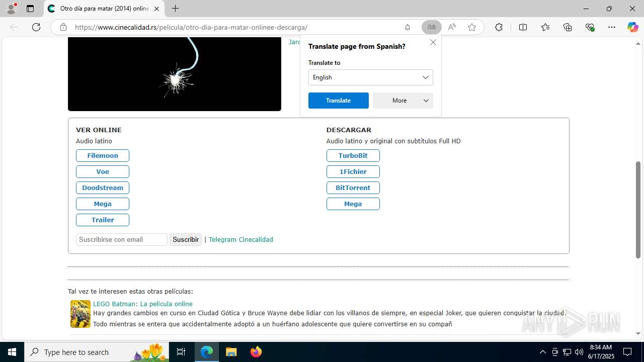This screenshot has width=644, height=362.
Task: Open a new tab with plus button
Action: tap(175, 9)
